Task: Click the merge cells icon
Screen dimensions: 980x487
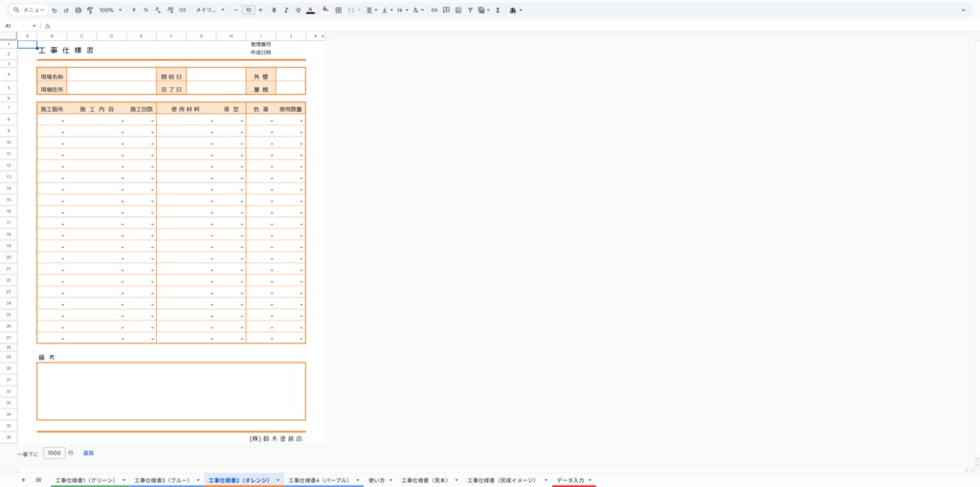Action: point(351,10)
